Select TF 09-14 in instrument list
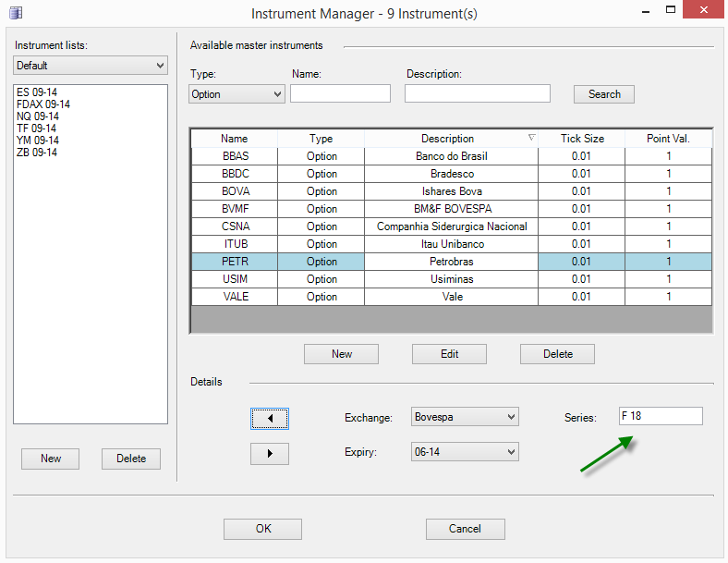The width and height of the screenshot is (728, 563). tap(36, 129)
